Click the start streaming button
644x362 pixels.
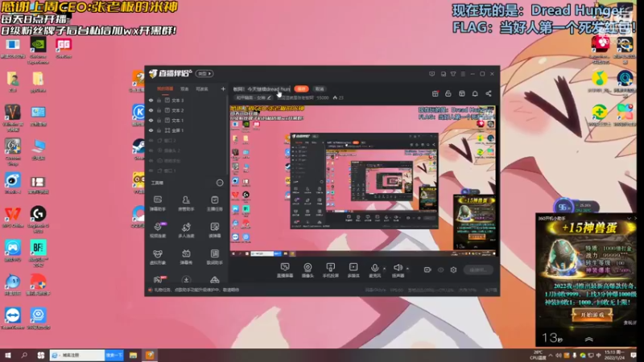click(478, 269)
